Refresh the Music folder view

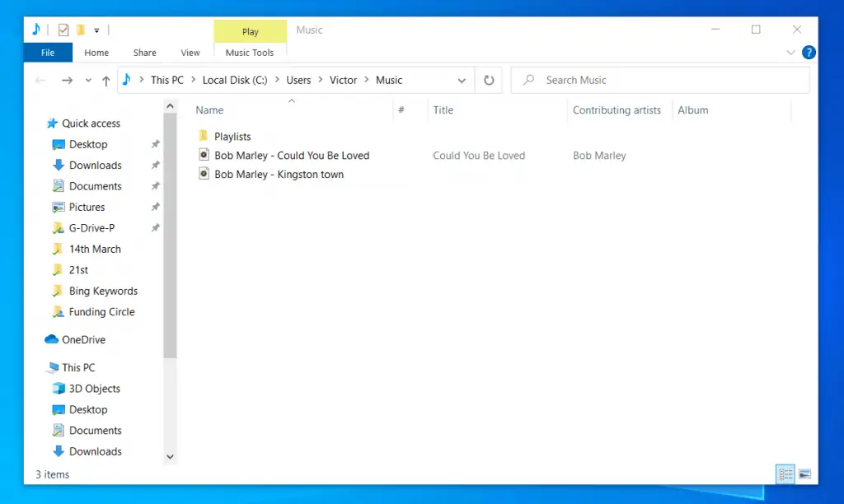point(489,79)
